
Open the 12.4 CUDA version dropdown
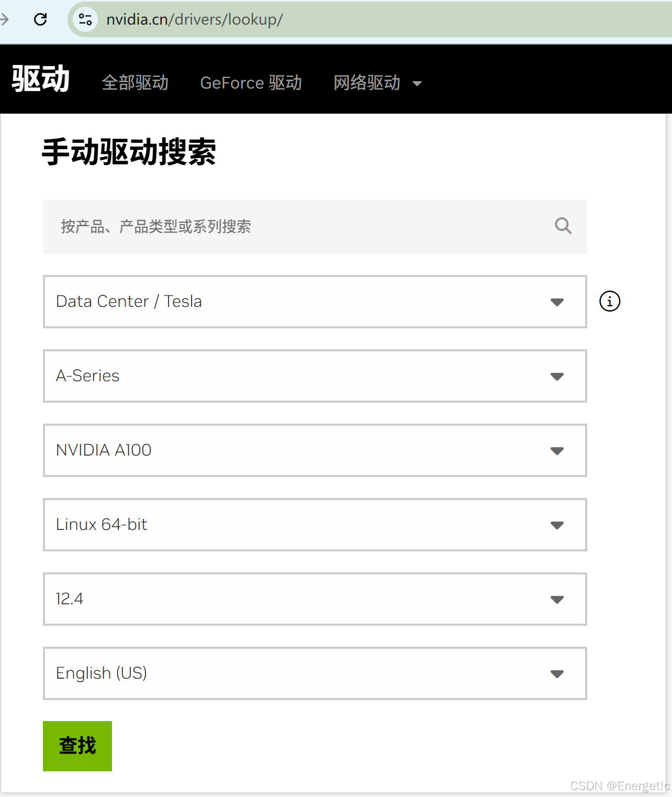(x=315, y=599)
